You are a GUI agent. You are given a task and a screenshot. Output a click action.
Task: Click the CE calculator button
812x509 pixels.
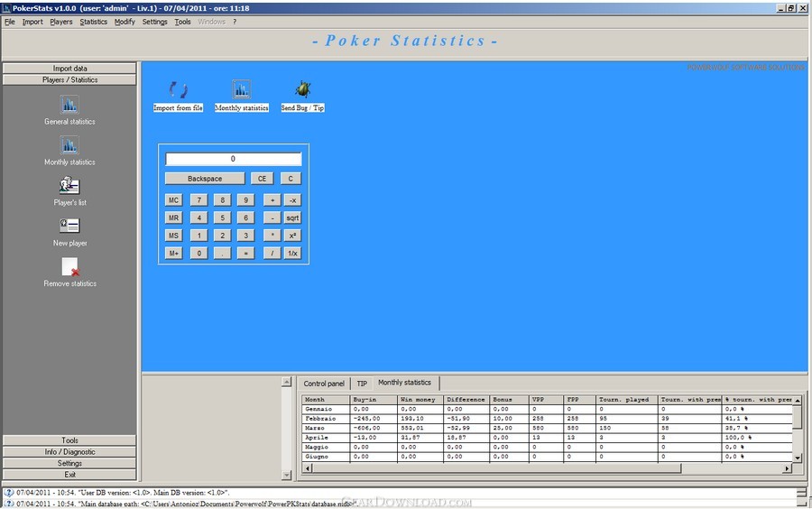[x=262, y=179]
